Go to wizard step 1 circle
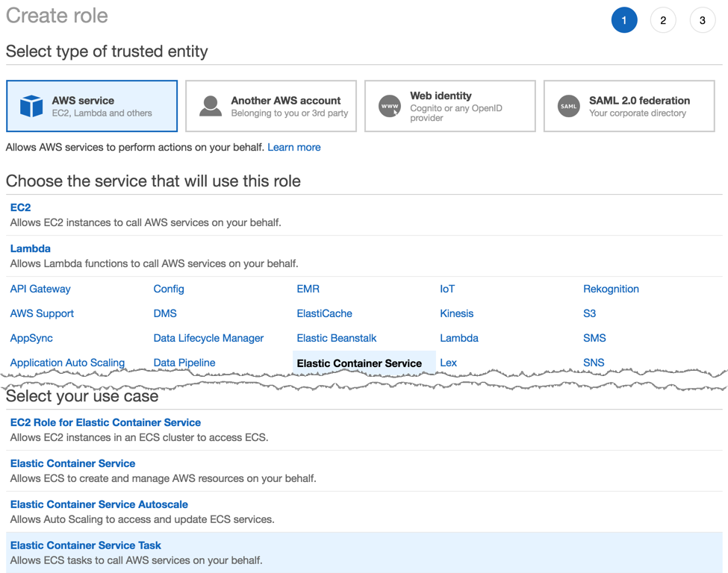The width and height of the screenshot is (728, 573). 624,20
